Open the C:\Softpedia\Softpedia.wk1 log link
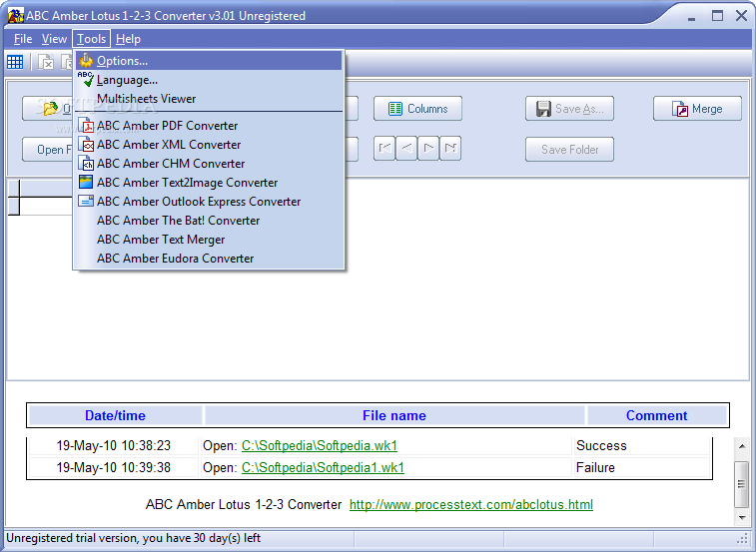Viewport: 756px width, 552px height. tap(320, 445)
